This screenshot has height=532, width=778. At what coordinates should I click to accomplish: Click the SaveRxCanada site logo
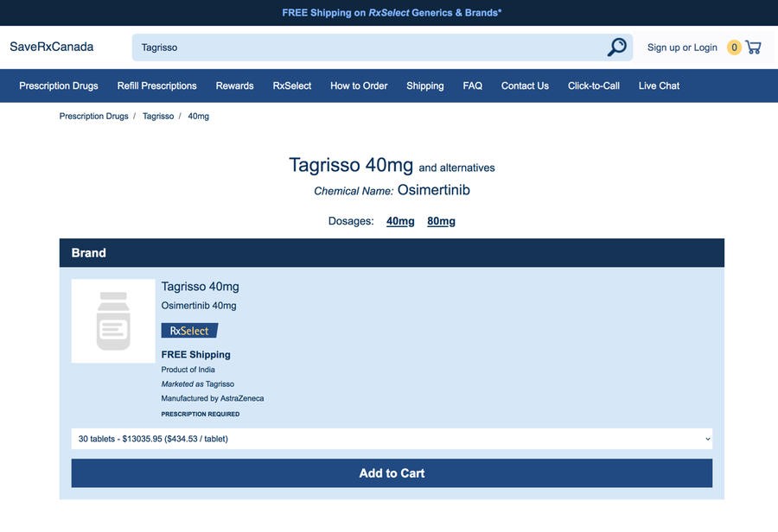[x=52, y=47]
